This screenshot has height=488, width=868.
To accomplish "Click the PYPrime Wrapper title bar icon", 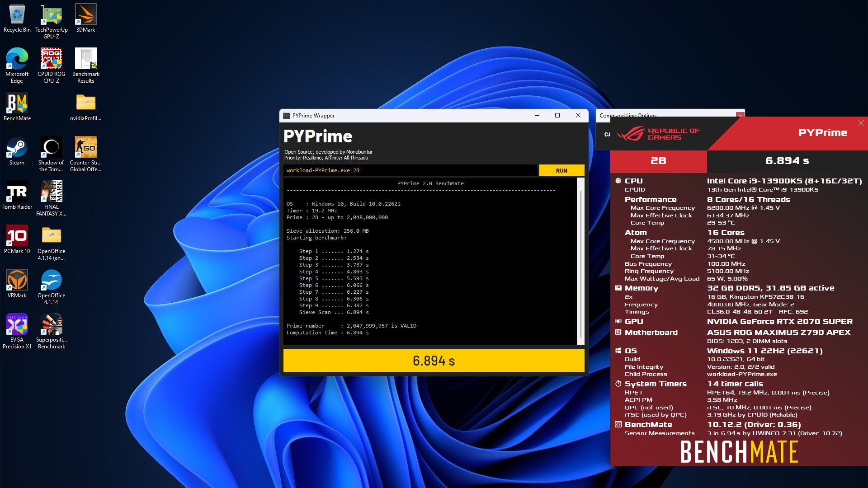I will click(x=287, y=116).
